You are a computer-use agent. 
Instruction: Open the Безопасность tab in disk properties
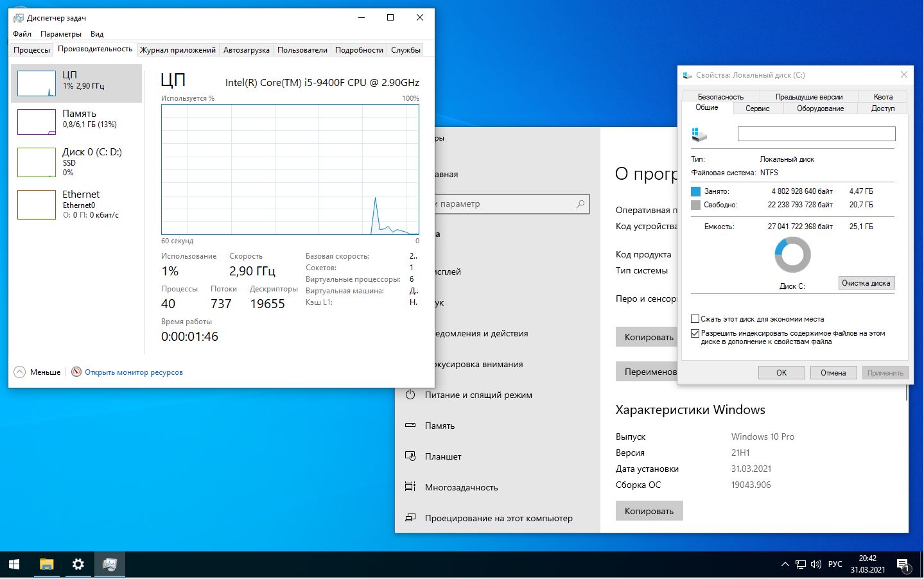pyautogui.click(x=720, y=96)
